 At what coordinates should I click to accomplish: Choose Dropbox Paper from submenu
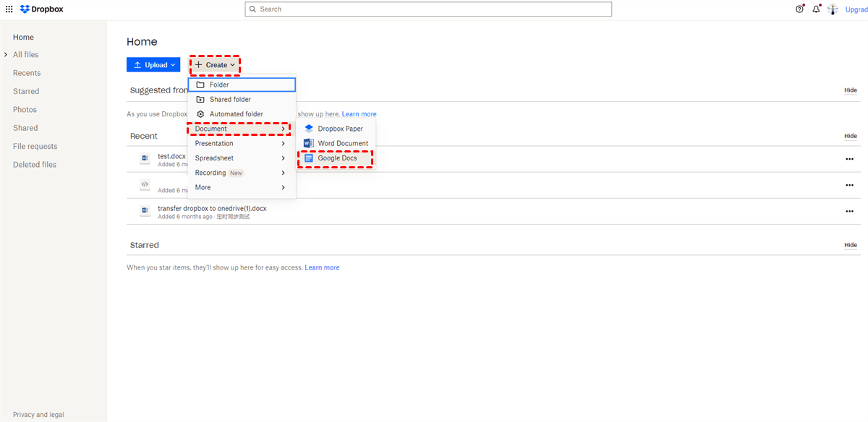[x=336, y=129]
